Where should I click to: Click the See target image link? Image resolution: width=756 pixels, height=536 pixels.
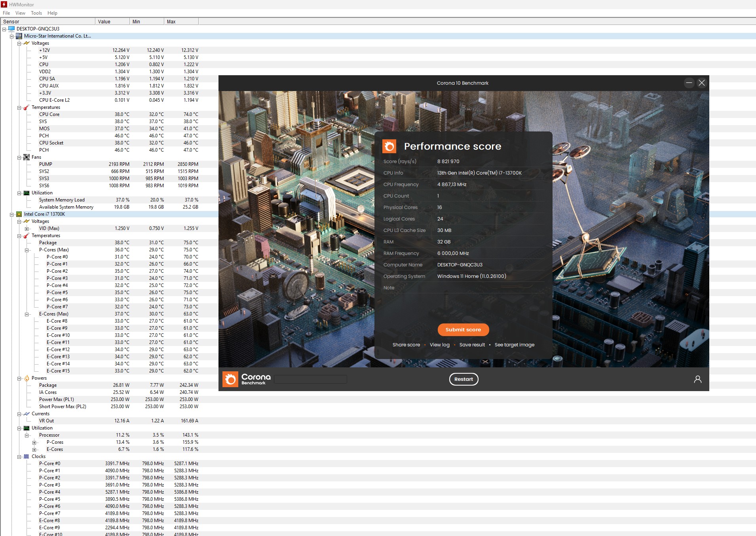pos(515,345)
